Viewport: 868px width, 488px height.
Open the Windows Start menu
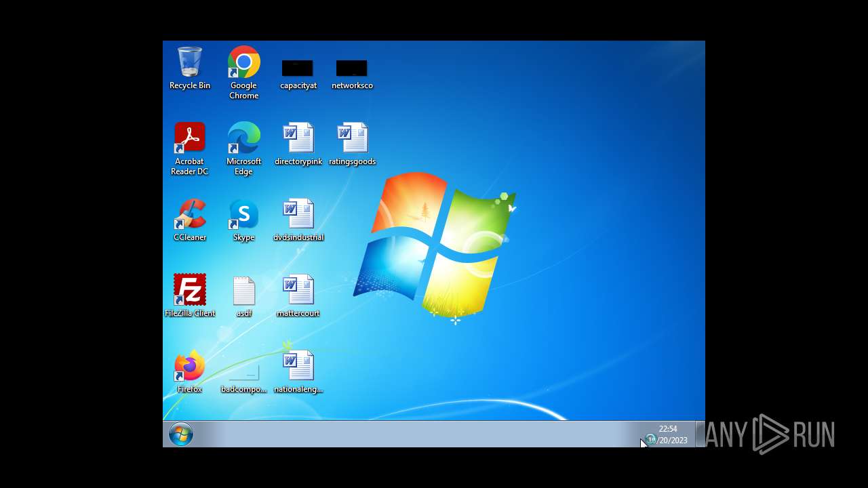(x=181, y=434)
